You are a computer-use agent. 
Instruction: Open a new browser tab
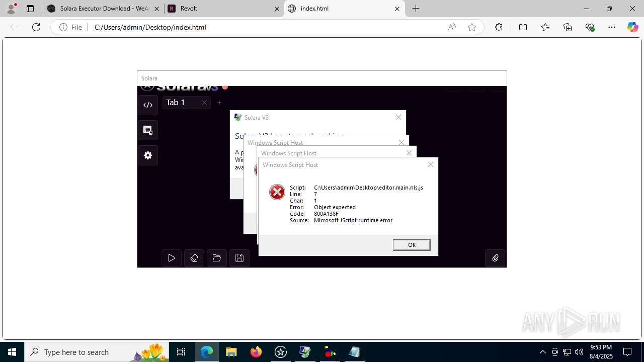pyautogui.click(x=416, y=9)
